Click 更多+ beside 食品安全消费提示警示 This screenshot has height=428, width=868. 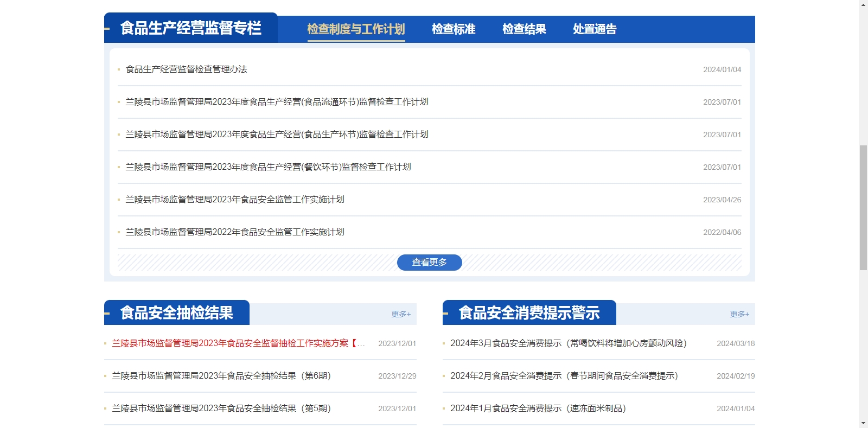pyautogui.click(x=739, y=314)
